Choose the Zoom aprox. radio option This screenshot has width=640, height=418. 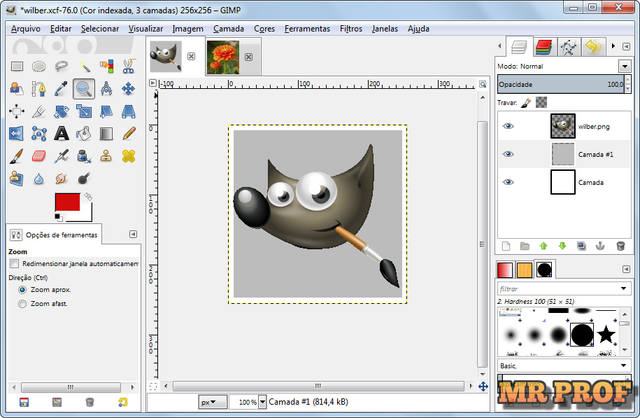(22, 290)
